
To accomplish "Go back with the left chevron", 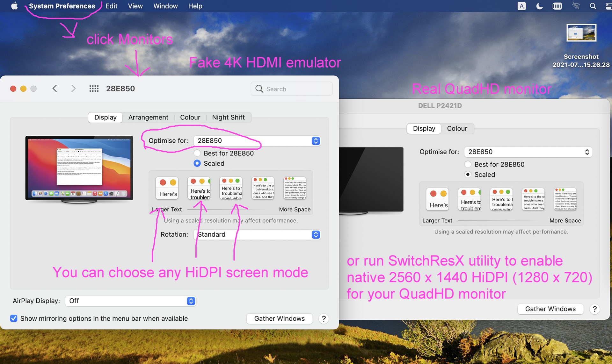I will pyautogui.click(x=55, y=89).
